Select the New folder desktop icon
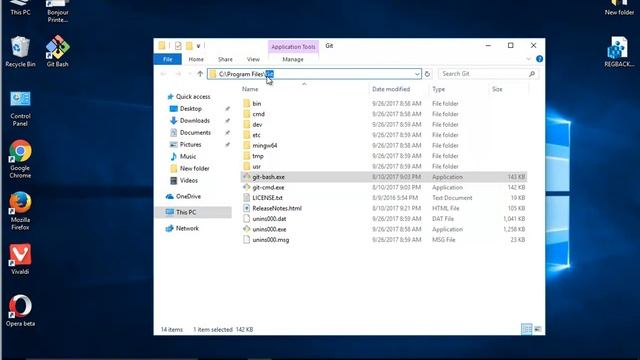Viewport: 640px width, 360px height. [x=619, y=8]
